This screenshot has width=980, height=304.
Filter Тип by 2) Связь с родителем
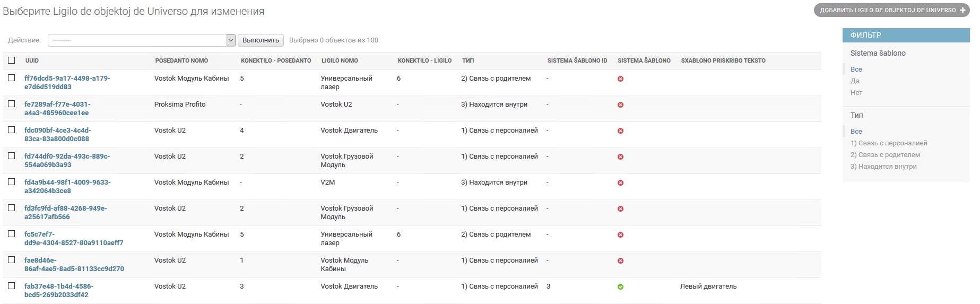click(885, 155)
